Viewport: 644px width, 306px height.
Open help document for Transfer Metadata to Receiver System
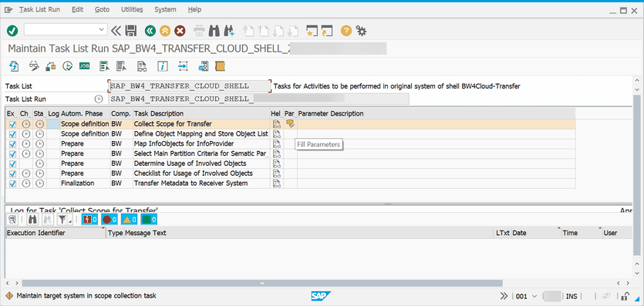coord(277,183)
